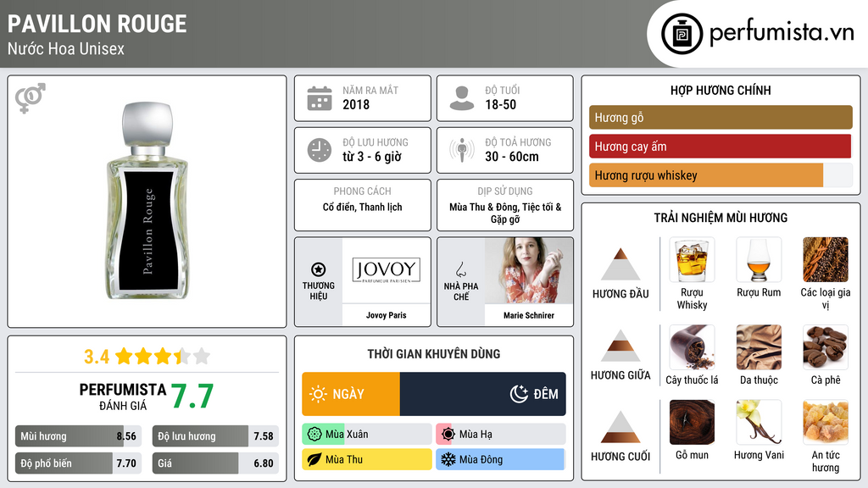This screenshot has width=868, height=488.
Task: Click the 3.4 user rating number
Action: click(97, 357)
